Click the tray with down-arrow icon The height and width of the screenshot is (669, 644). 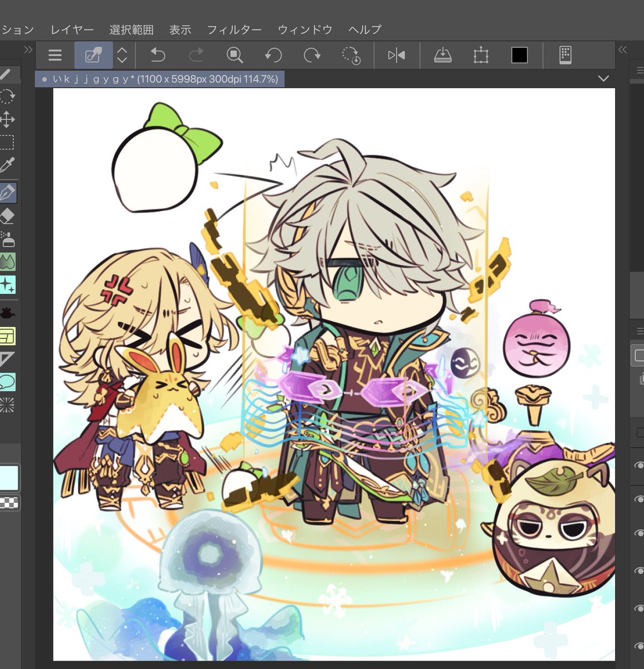point(443,55)
